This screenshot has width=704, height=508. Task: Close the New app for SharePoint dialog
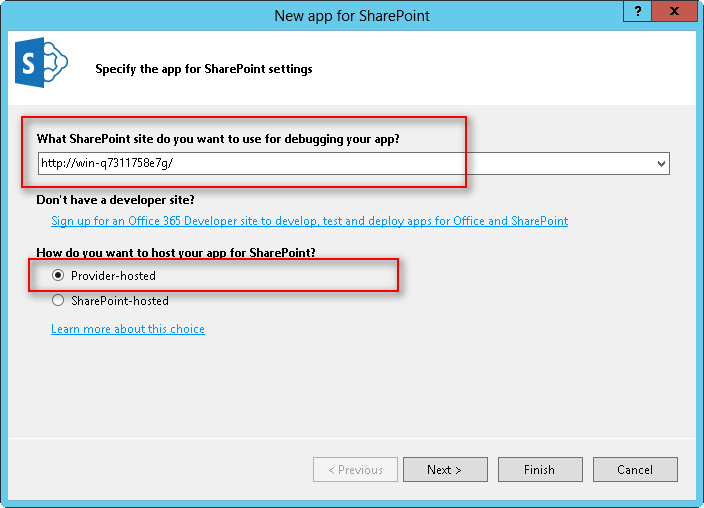tap(679, 11)
